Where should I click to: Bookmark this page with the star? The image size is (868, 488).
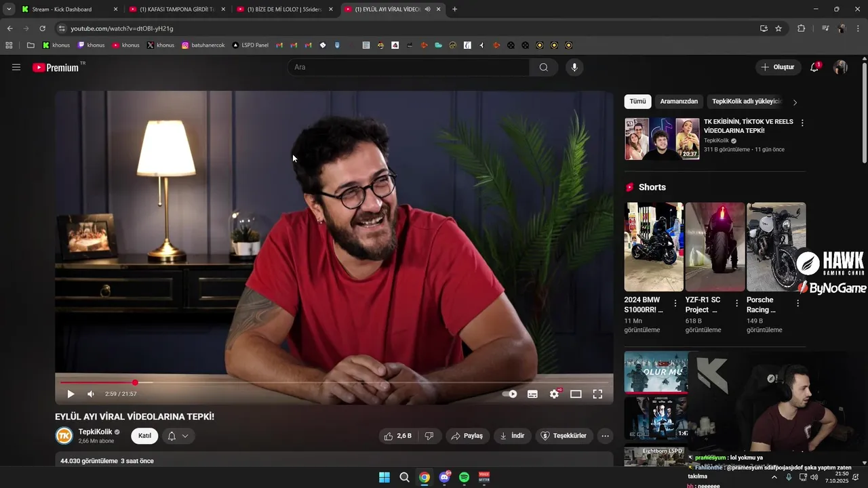(x=778, y=28)
